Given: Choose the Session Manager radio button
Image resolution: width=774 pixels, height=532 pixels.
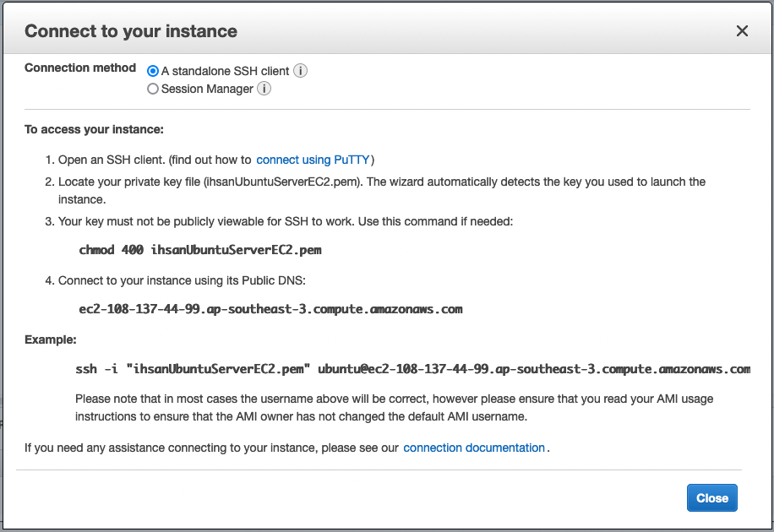Looking at the screenshot, I should click(x=153, y=89).
